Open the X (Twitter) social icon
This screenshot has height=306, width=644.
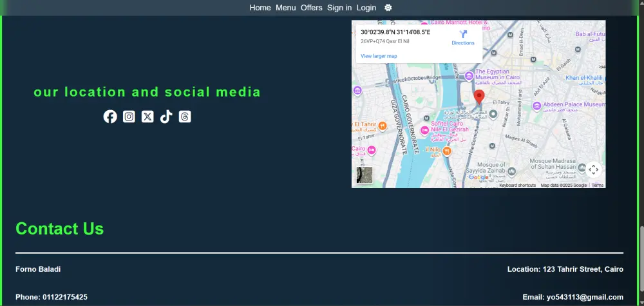pyautogui.click(x=147, y=117)
